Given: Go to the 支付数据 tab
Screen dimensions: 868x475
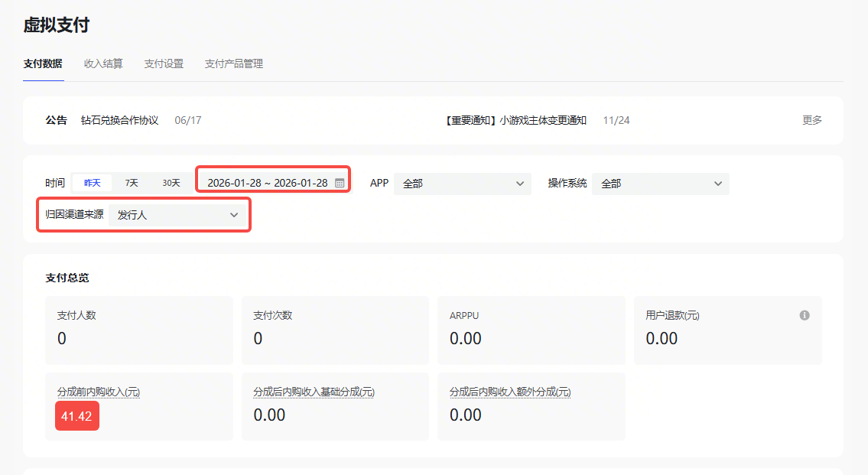Looking at the screenshot, I should point(43,64).
